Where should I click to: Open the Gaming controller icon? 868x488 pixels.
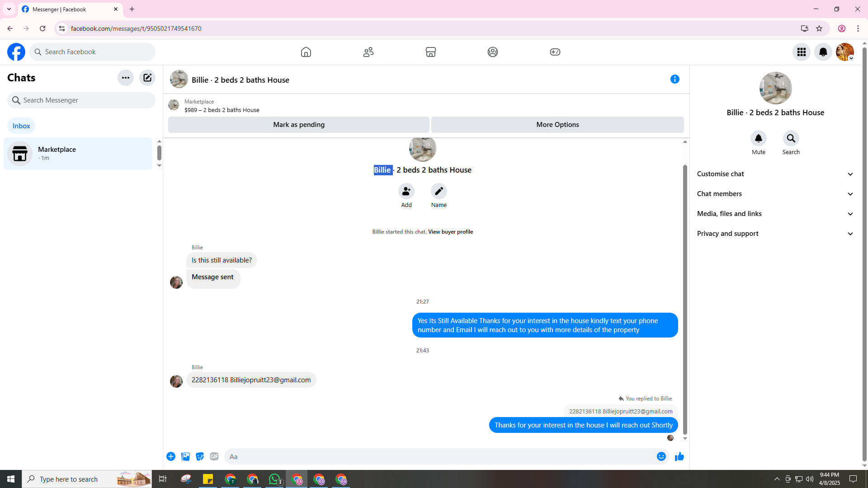[x=555, y=52]
